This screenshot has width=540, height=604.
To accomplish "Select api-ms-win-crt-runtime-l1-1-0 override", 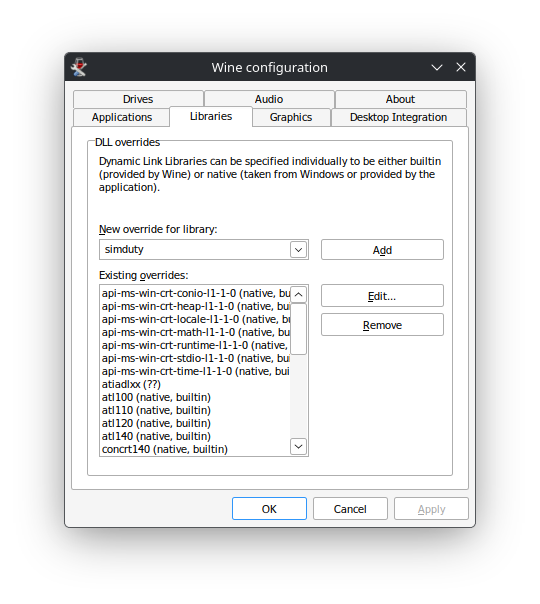I will (195, 345).
